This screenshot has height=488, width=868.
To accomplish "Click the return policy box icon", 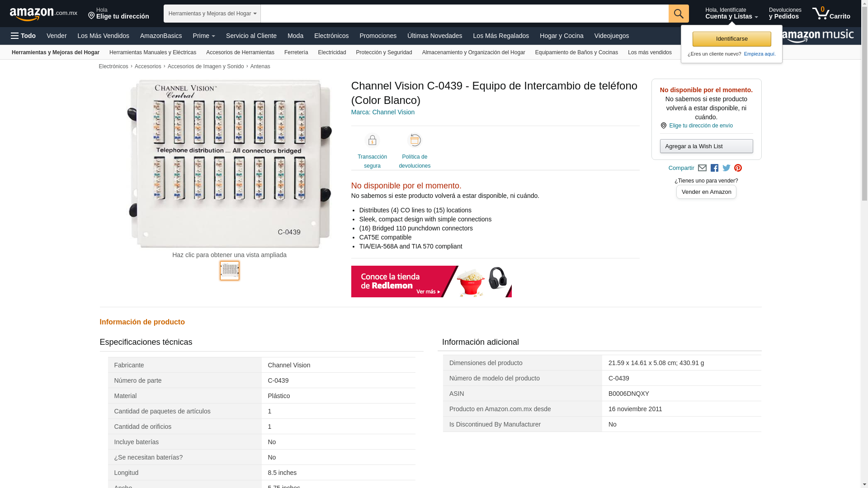I will point(415,141).
